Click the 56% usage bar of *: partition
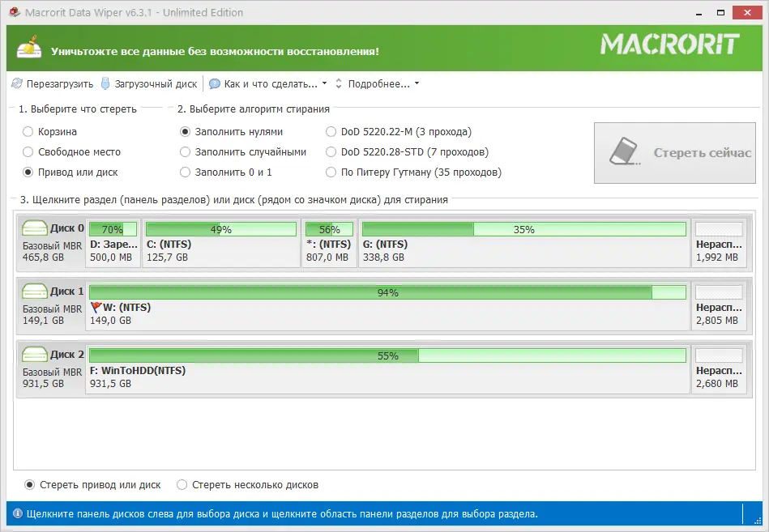 pyautogui.click(x=329, y=229)
